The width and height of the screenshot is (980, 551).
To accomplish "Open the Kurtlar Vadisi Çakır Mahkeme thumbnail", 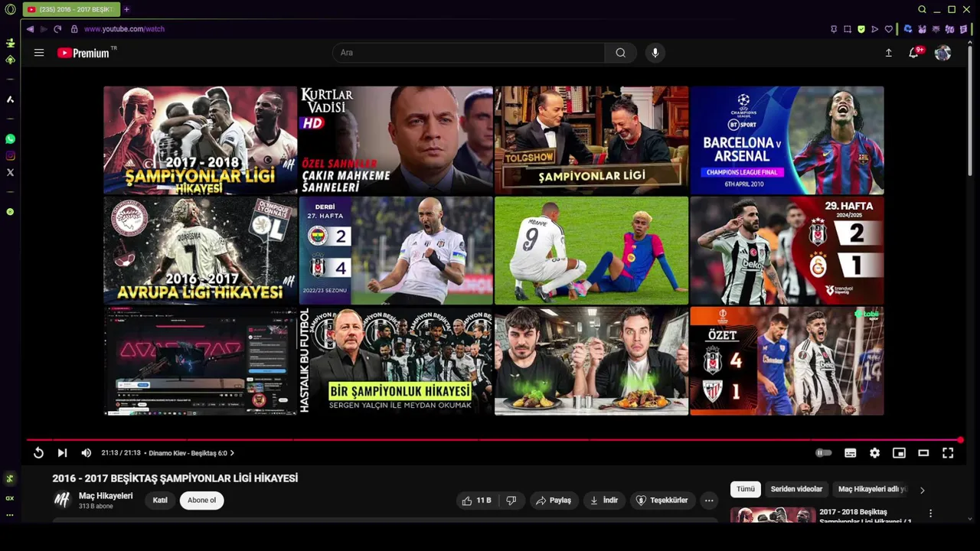I will (x=396, y=140).
